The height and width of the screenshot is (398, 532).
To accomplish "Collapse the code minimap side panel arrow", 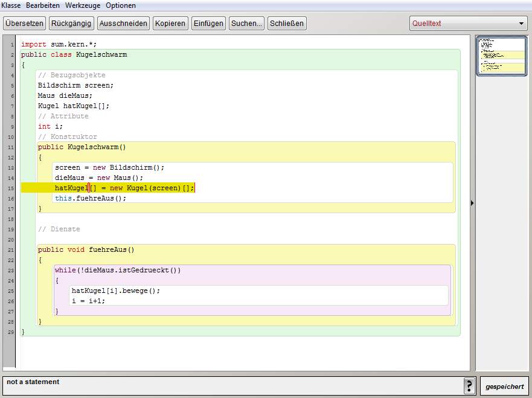I will click(x=472, y=204).
